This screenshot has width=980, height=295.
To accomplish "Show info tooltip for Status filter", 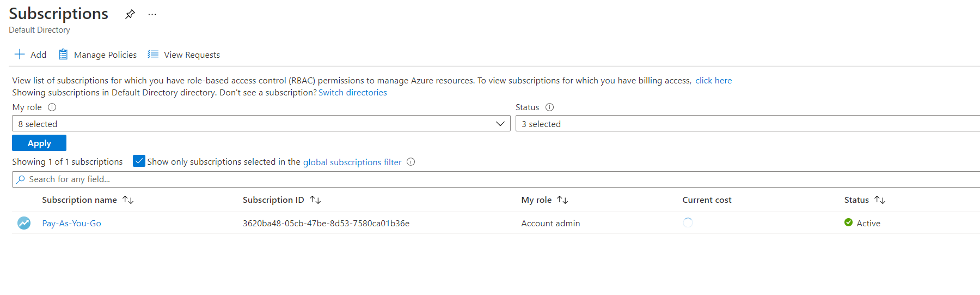I will (549, 107).
